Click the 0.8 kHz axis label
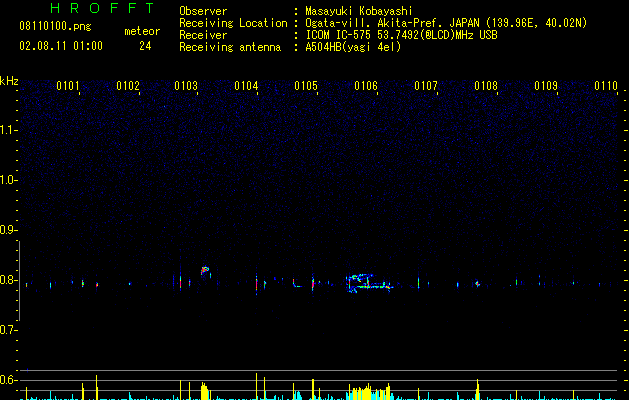This screenshot has width=629, height=400. pos(8,280)
